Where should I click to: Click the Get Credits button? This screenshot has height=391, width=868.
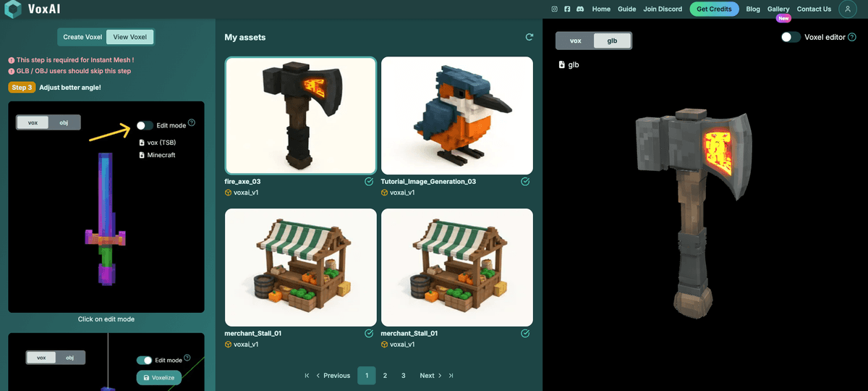pyautogui.click(x=714, y=9)
